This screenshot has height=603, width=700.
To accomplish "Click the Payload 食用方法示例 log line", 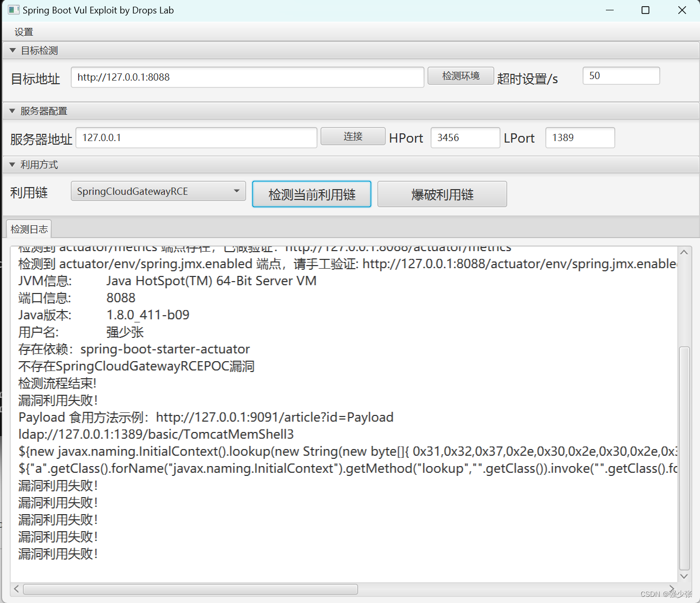I will 206,418.
